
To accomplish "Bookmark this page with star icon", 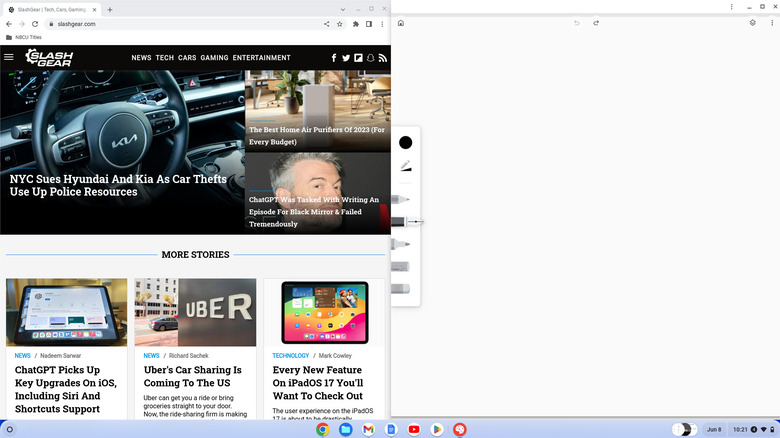I will (340, 24).
